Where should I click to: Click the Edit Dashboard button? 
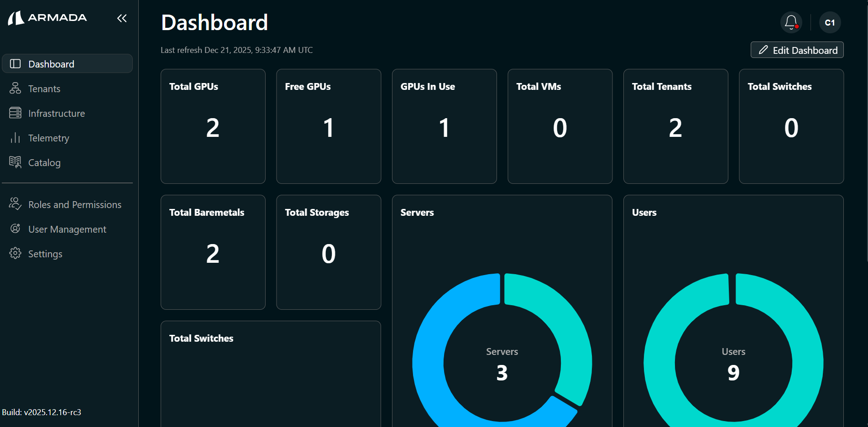(797, 50)
